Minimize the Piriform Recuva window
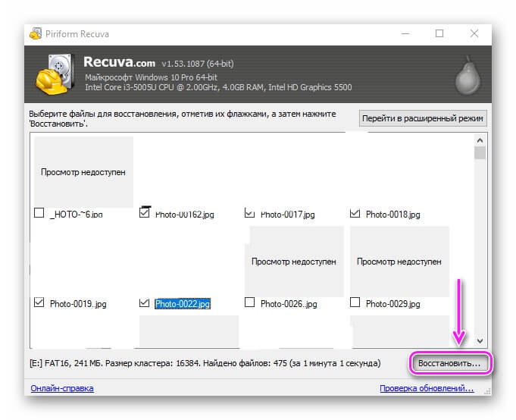 click(405, 33)
